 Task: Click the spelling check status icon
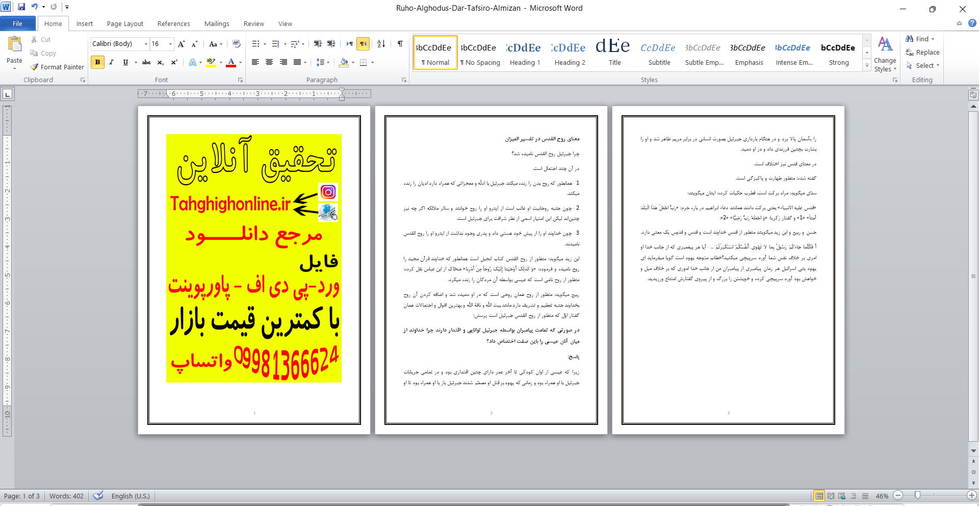tap(98, 495)
